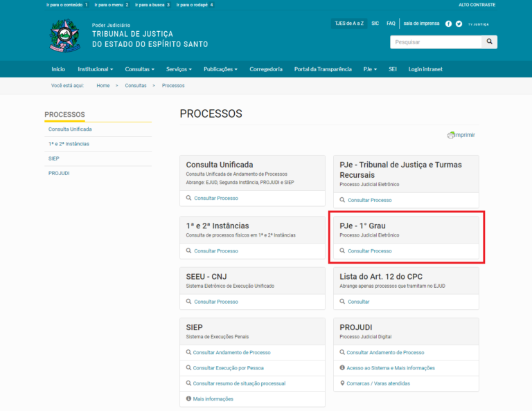Click the search magnifier button in header
The height and width of the screenshot is (411, 532).
(x=489, y=42)
